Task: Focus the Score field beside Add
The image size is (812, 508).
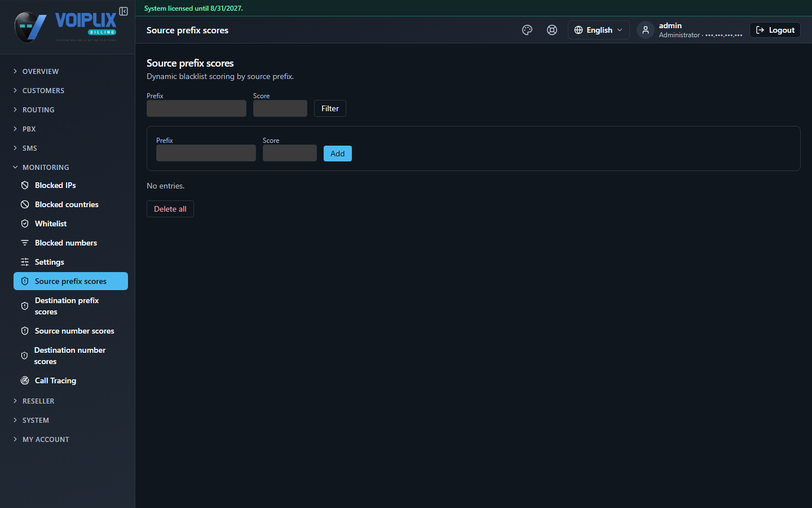Action: click(290, 153)
